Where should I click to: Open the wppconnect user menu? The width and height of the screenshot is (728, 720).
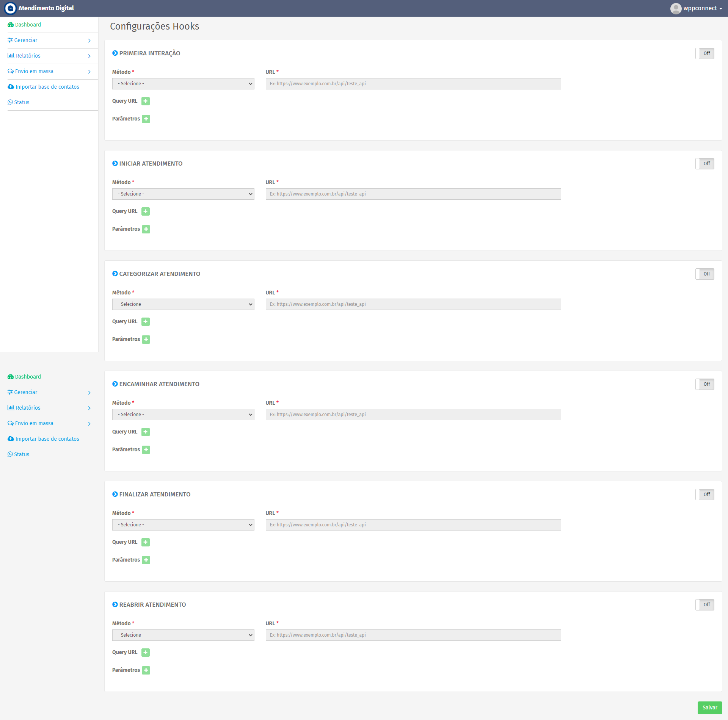pyautogui.click(x=696, y=8)
